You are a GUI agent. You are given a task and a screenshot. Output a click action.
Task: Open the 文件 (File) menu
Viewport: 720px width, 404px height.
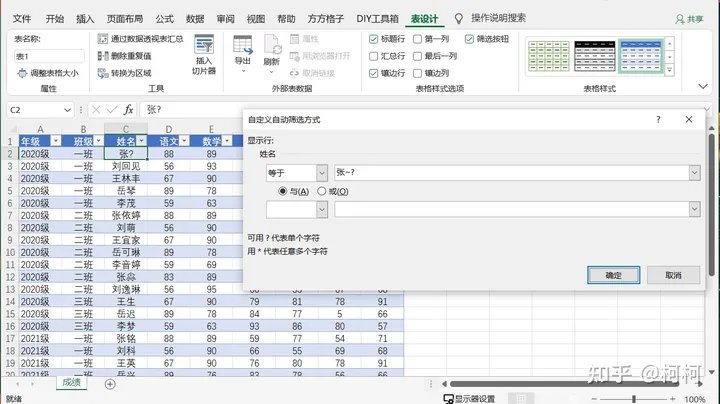click(22, 18)
